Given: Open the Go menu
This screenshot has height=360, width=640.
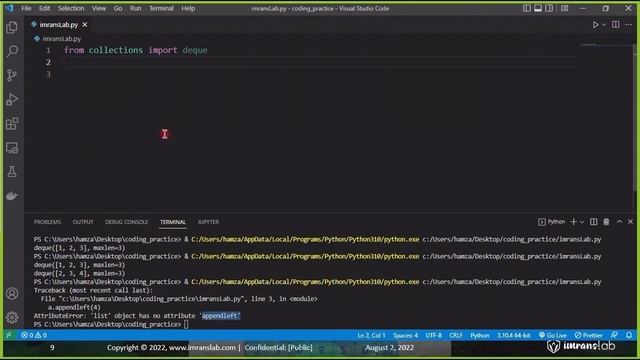Looking at the screenshot, I should pyautogui.click(x=118, y=8).
